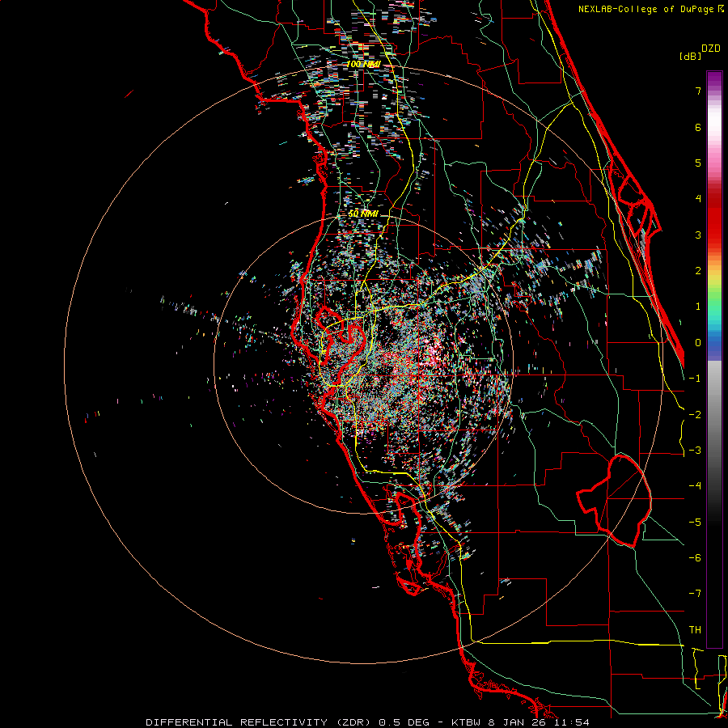Click the 0 value on the dB scale
Viewport: 728px width, 728px height.
(x=698, y=343)
